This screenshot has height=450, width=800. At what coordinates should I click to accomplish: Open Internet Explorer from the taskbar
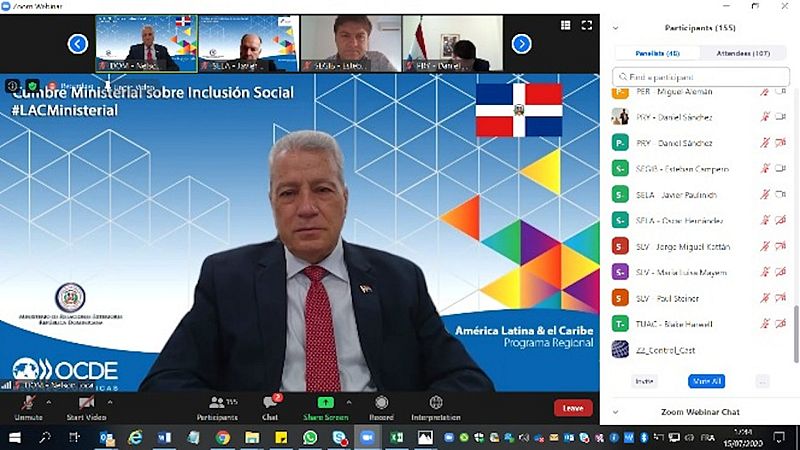(x=135, y=438)
